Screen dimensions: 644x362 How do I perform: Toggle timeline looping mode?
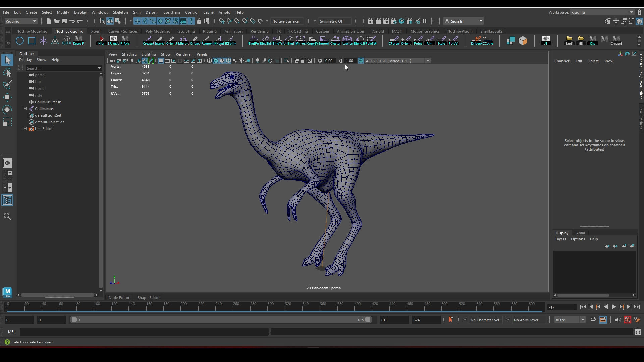pos(593,320)
